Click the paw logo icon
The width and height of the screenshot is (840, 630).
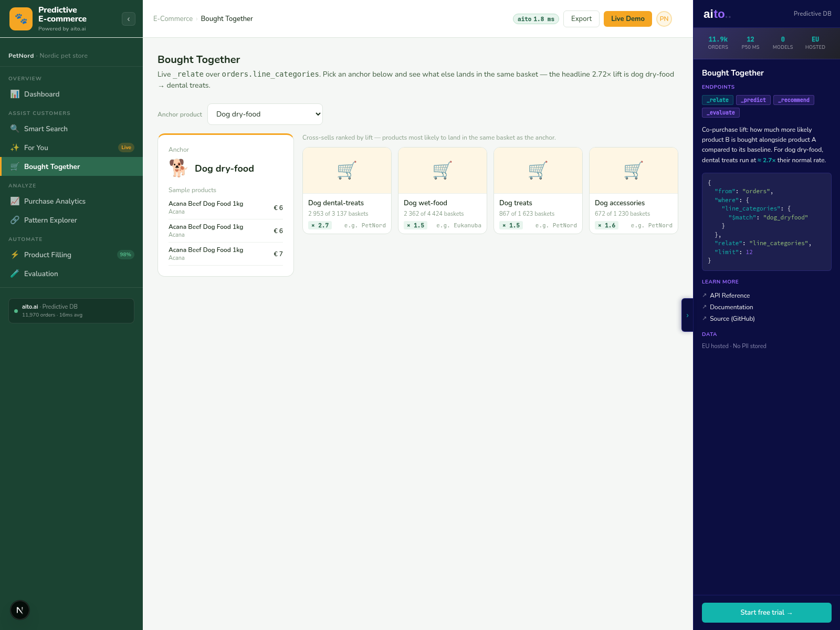tap(21, 19)
